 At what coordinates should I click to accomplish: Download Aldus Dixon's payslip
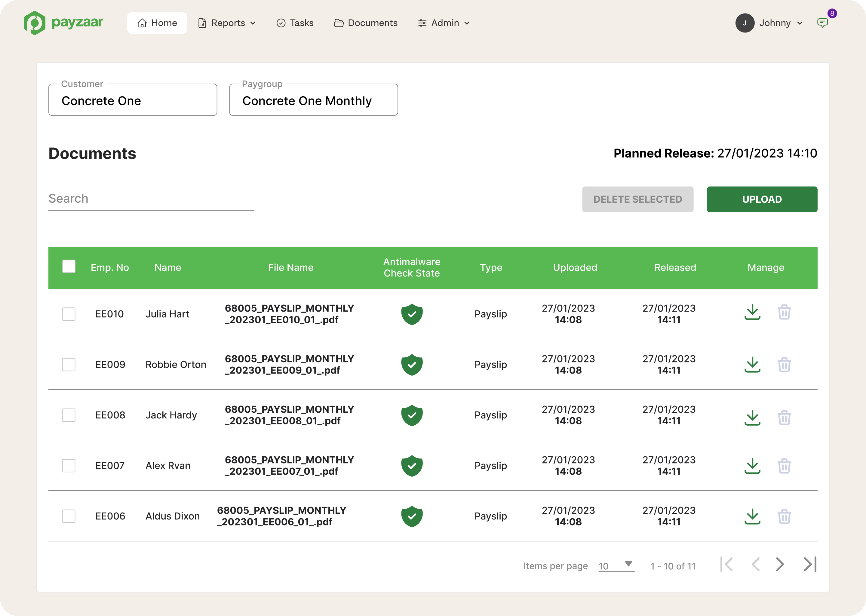point(752,516)
